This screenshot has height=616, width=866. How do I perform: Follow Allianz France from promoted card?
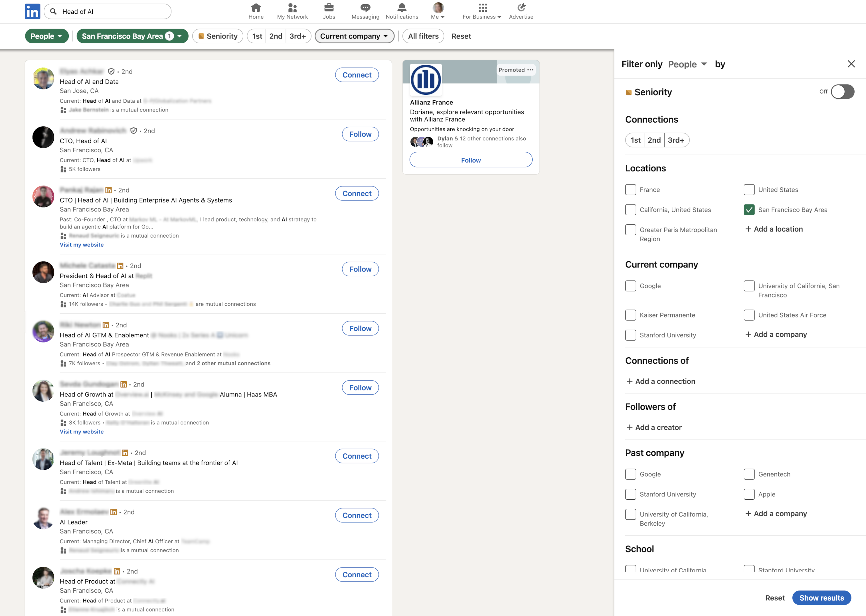point(471,160)
